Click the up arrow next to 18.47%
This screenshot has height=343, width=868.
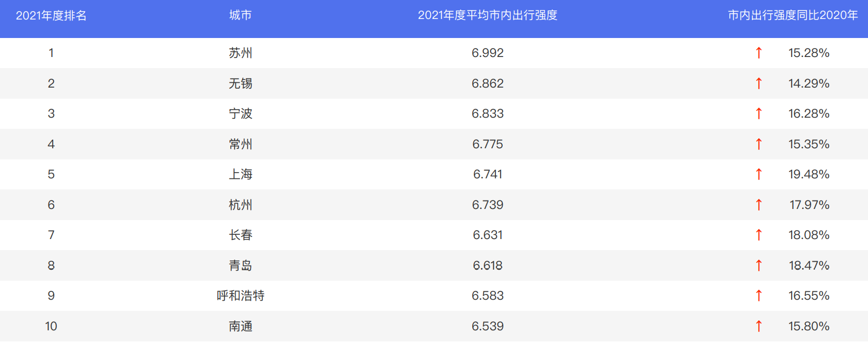click(x=758, y=265)
